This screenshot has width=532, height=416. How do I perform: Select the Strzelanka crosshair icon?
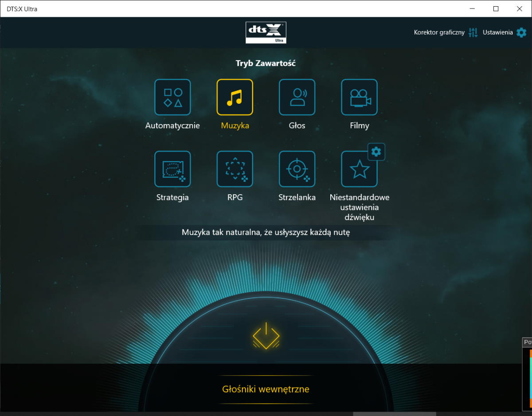point(297,169)
